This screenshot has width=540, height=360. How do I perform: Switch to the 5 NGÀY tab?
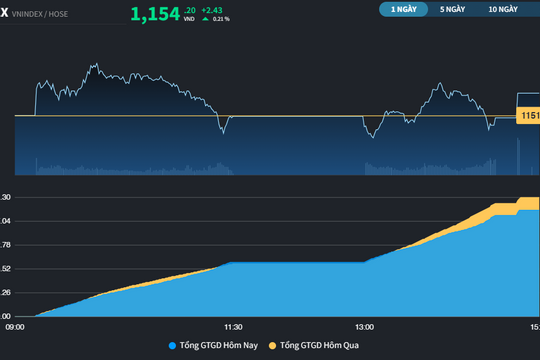[453, 9]
